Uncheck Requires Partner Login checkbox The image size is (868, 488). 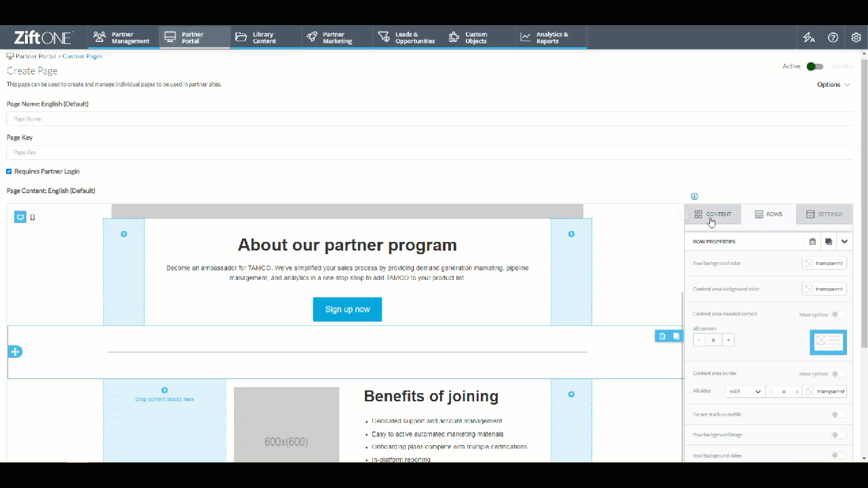coord(9,171)
